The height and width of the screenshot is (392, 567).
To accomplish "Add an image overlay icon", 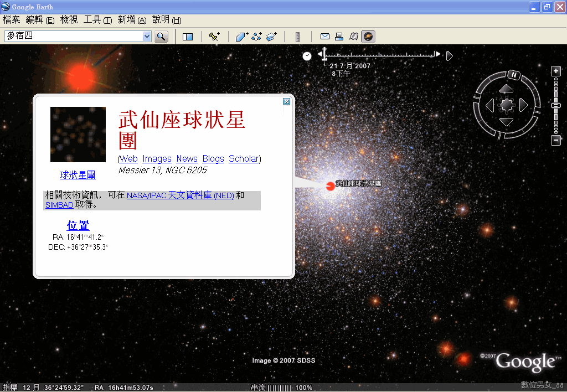I will [x=271, y=37].
